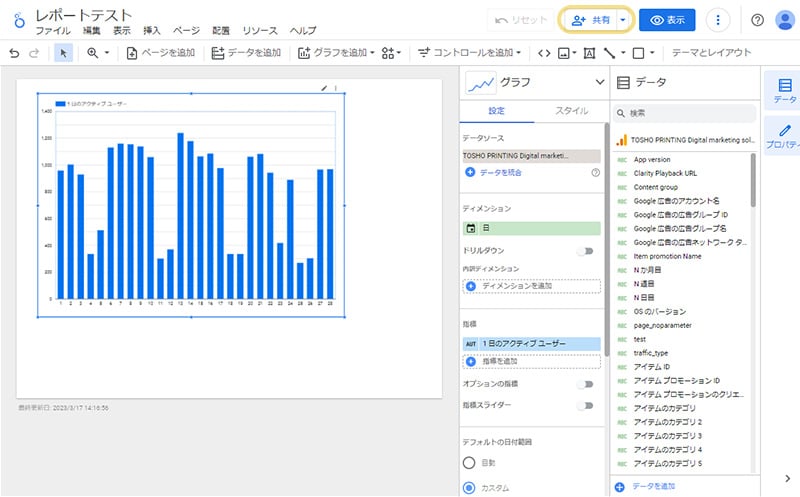Open the community components dropdown arrow
800x497 pixels.
(398, 53)
